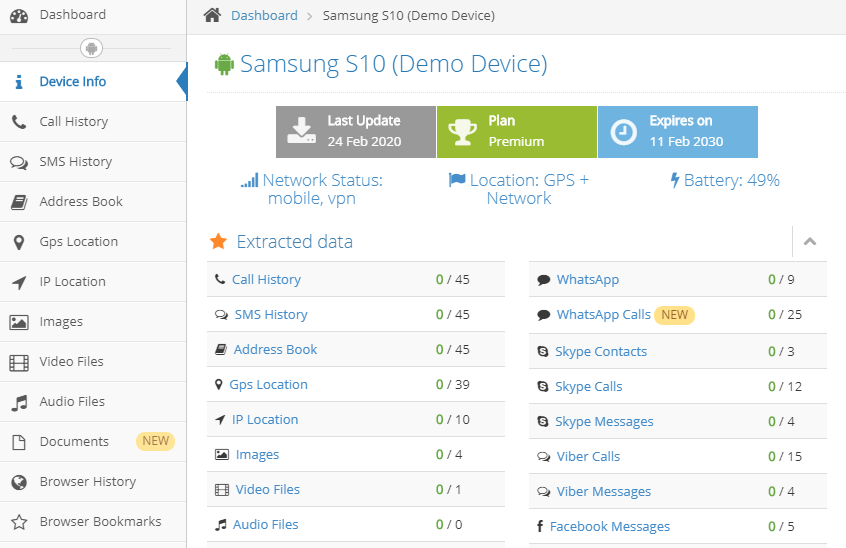Open Call History in the sidebar menu
Screen dimensions: 846x548
pyautogui.click(x=93, y=122)
